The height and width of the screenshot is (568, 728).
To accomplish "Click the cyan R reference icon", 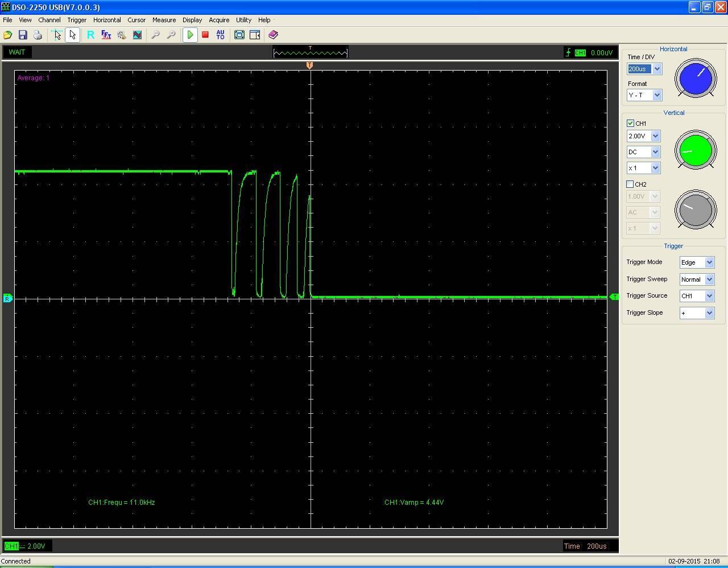I will (x=90, y=35).
